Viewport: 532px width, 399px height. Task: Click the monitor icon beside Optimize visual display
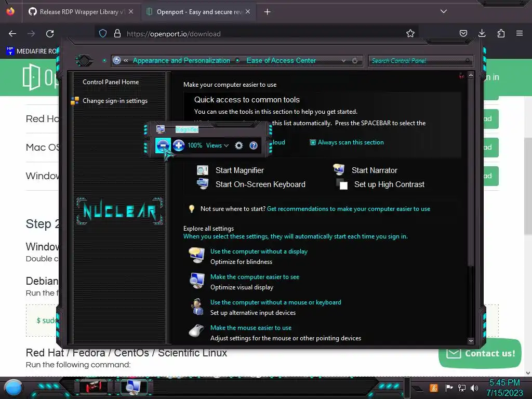coord(197,281)
